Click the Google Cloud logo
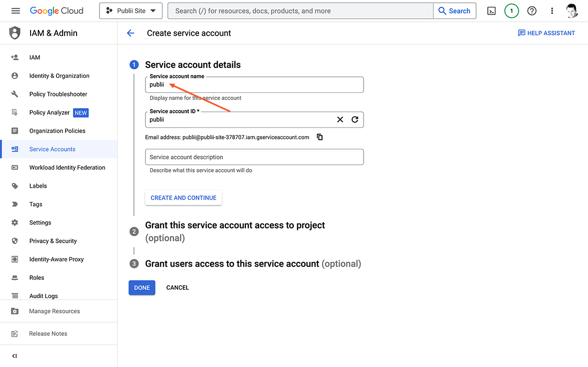 point(56,11)
